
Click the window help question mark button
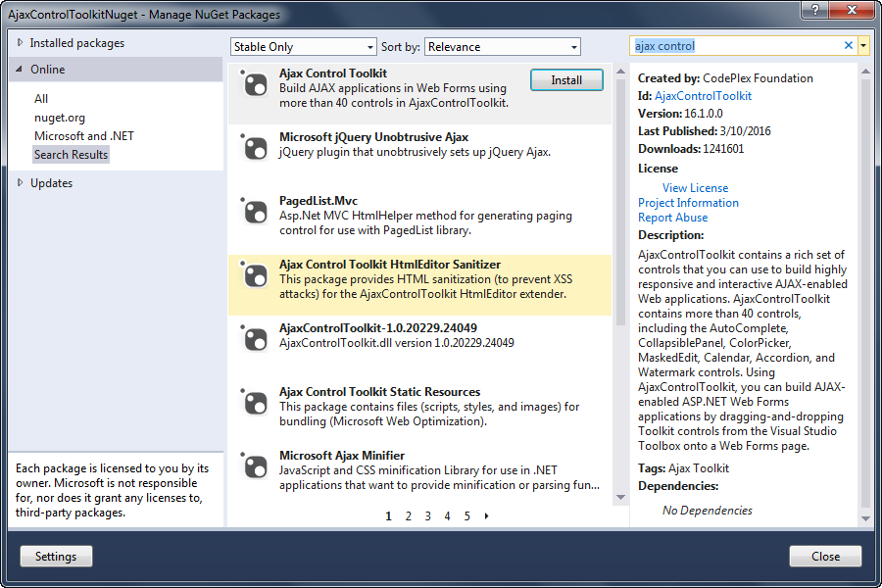click(815, 9)
